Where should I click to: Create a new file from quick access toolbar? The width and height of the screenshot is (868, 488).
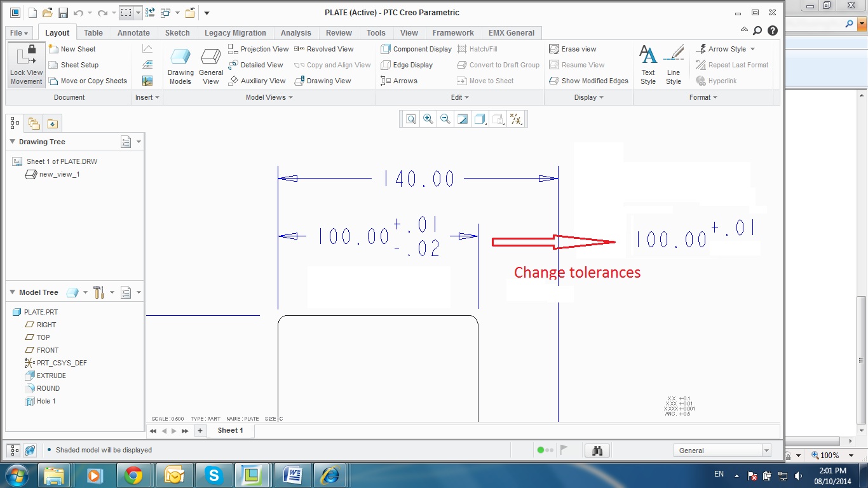click(x=32, y=13)
